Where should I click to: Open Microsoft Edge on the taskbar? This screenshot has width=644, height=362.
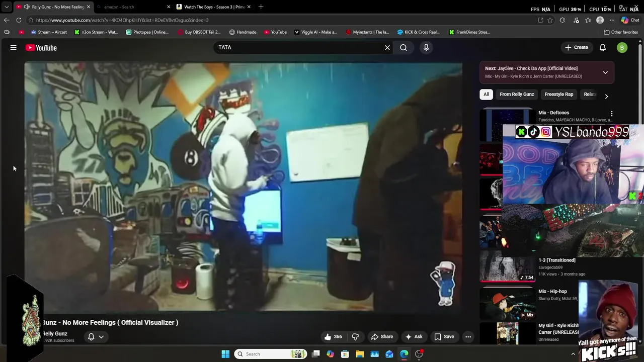[404, 354]
